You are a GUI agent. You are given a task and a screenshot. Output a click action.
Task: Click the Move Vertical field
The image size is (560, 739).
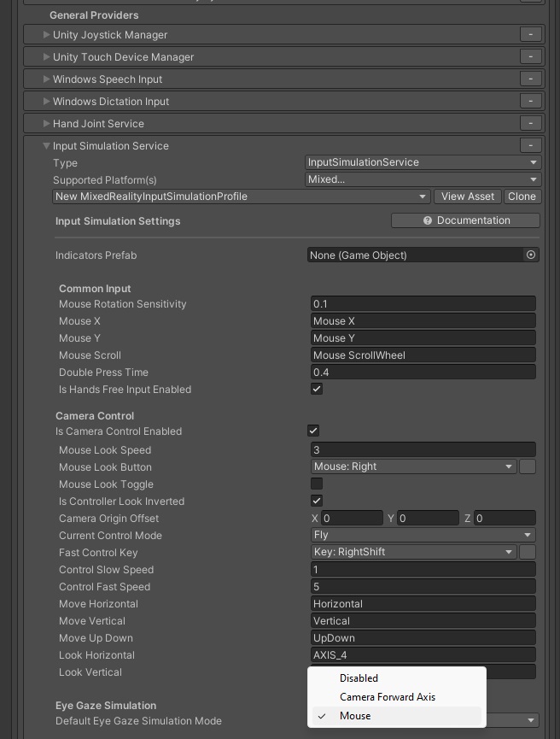pos(423,620)
